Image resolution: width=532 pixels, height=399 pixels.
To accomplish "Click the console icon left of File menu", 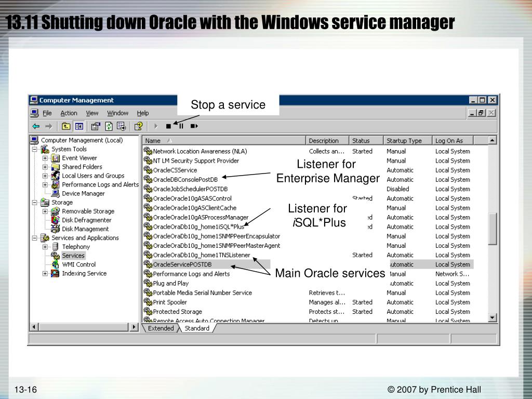I will 35,113.
